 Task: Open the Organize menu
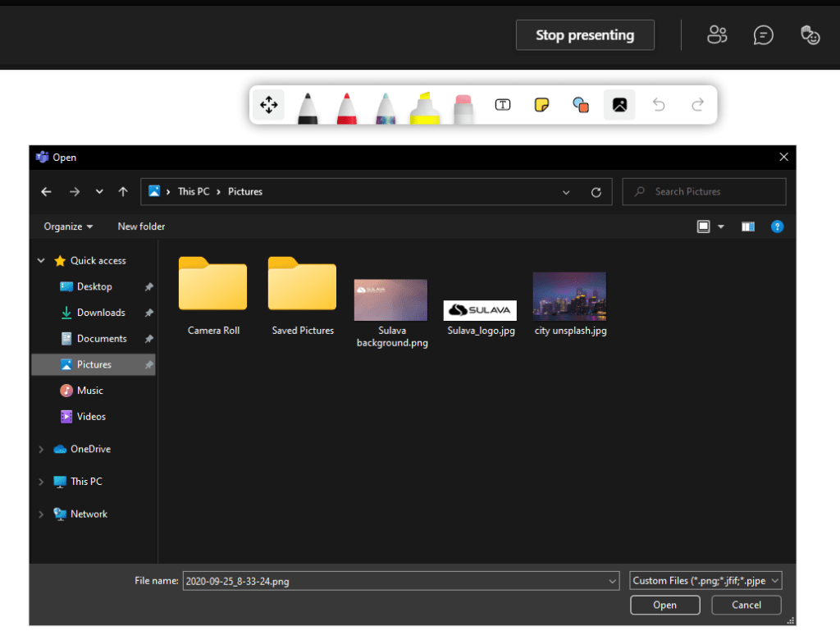[68, 226]
